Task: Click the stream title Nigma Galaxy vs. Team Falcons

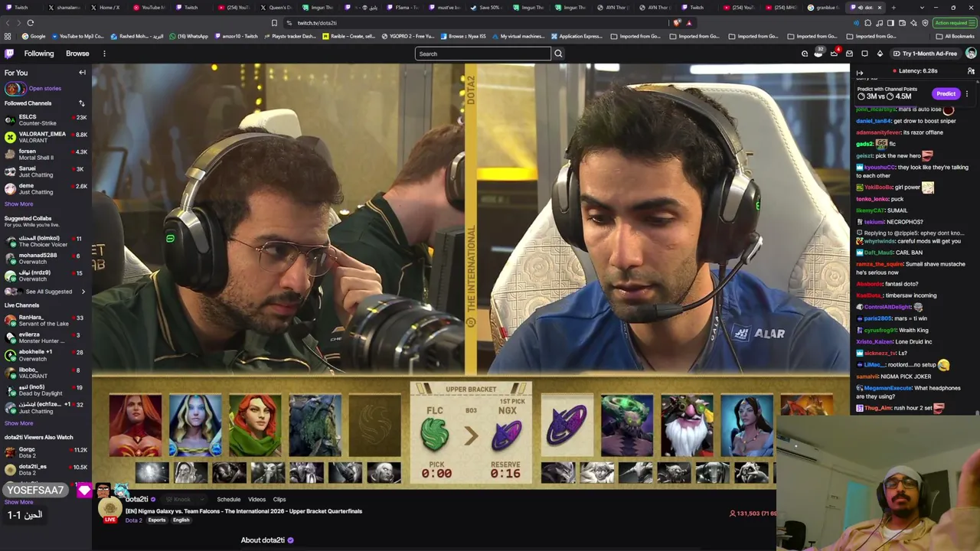Action: pyautogui.click(x=244, y=511)
